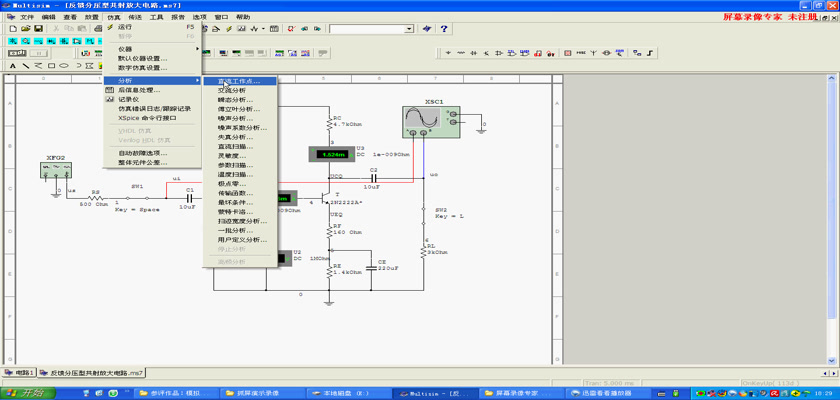Viewport: 840px width, 400px height.
Task: Select the Arc drawing tool
Action: click(79, 66)
